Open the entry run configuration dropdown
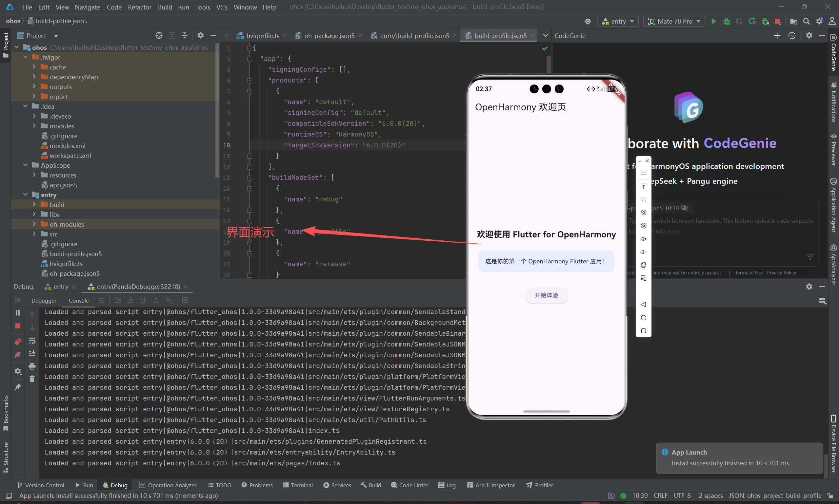Image resolution: width=839 pixels, height=504 pixels. tap(618, 21)
